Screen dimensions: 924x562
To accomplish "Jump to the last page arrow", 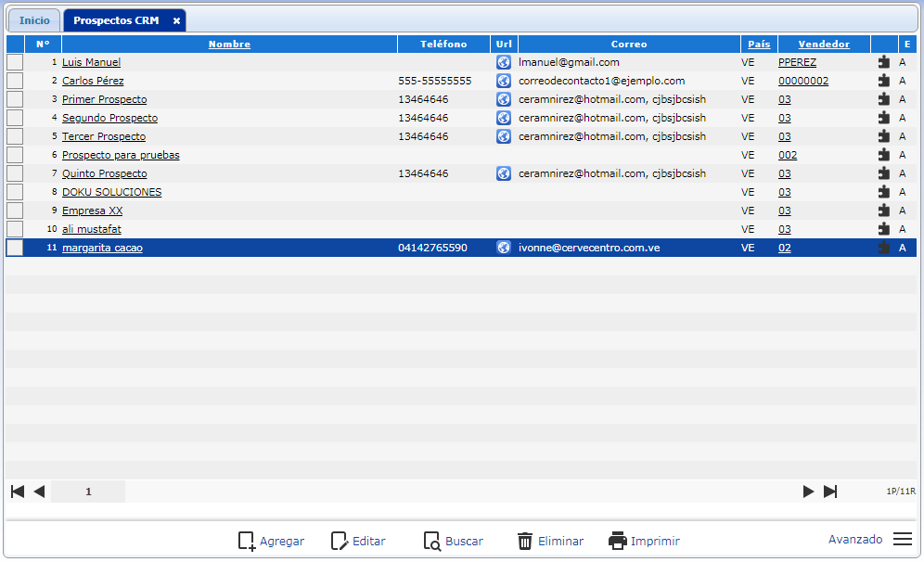I will [x=830, y=492].
